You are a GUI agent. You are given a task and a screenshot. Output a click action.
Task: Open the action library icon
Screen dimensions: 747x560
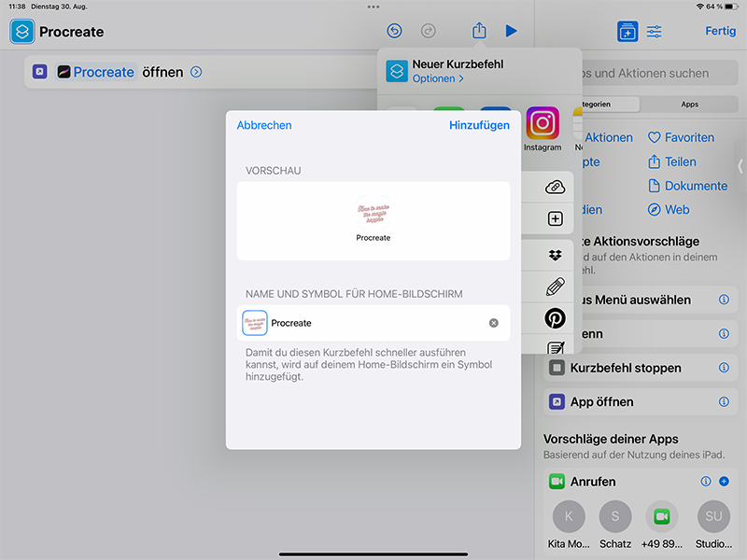click(x=627, y=32)
